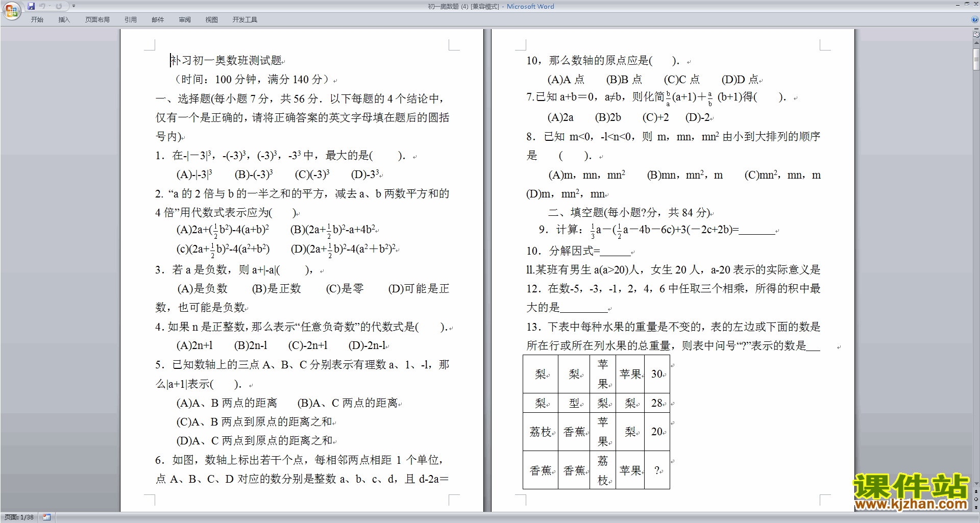Undo the last action in Quick Access
The width and height of the screenshot is (980, 523).
(x=42, y=6)
